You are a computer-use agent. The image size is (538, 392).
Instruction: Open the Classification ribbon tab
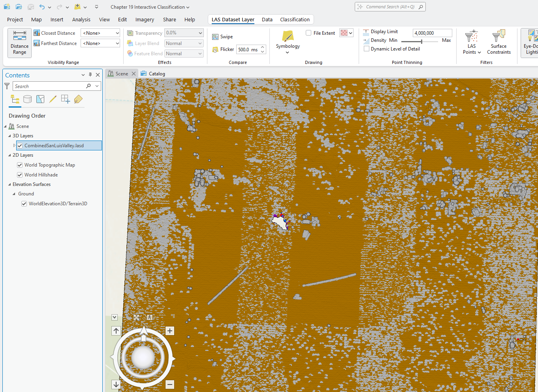pyautogui.click(x=295, y=19)
